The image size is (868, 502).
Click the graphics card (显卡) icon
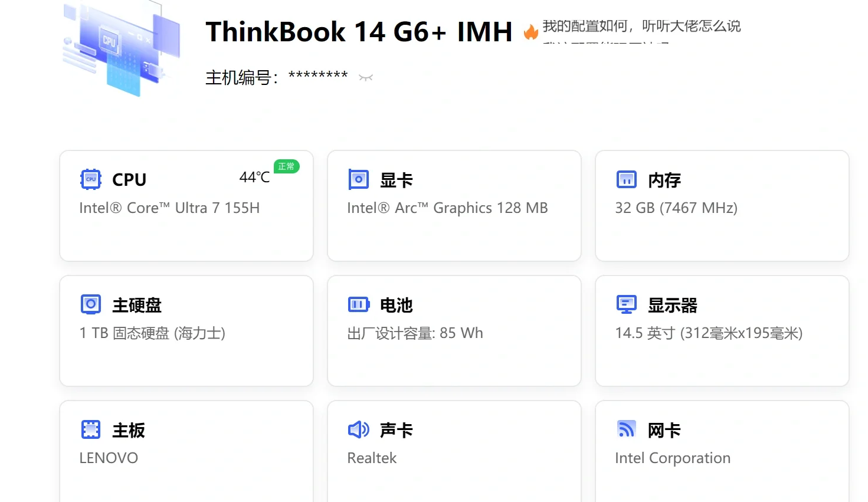(358, 179)
